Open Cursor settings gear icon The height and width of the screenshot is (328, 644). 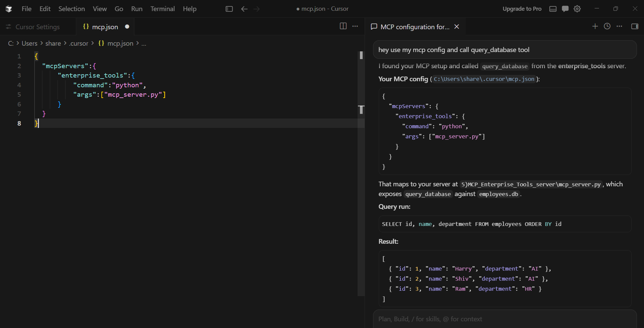[x=577, y=9]
